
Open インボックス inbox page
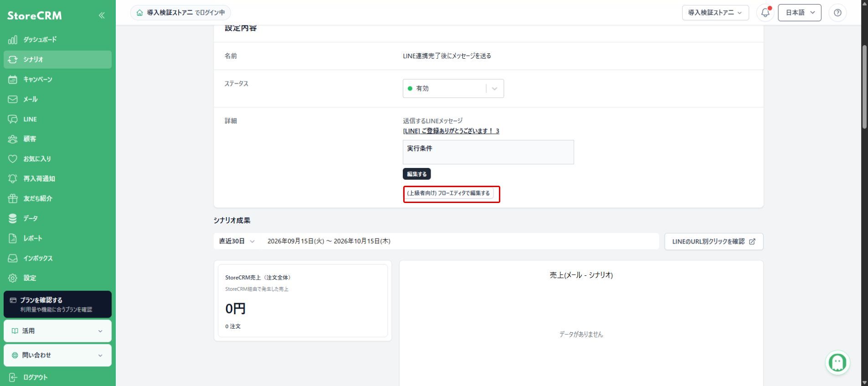pyautogui.click(x=57, y=258)
